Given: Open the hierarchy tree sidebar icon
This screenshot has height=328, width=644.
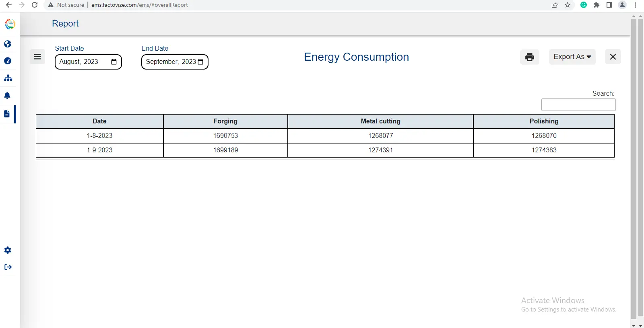Looking at the screenshot, I should point(8,78).
